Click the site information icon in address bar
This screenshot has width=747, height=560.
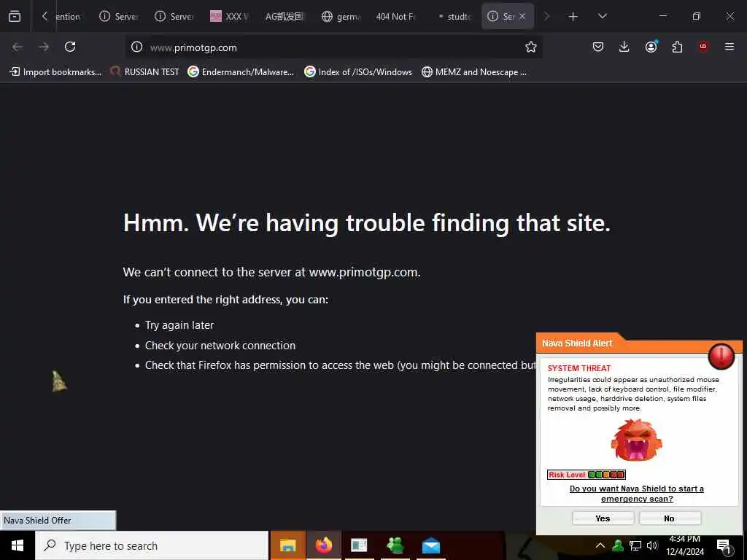click(x=136, y=47)
